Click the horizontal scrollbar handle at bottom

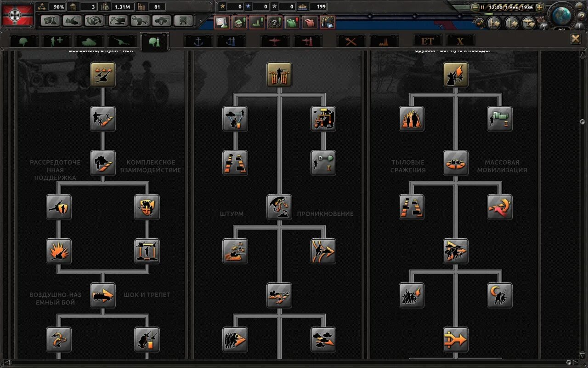[569, 363]
